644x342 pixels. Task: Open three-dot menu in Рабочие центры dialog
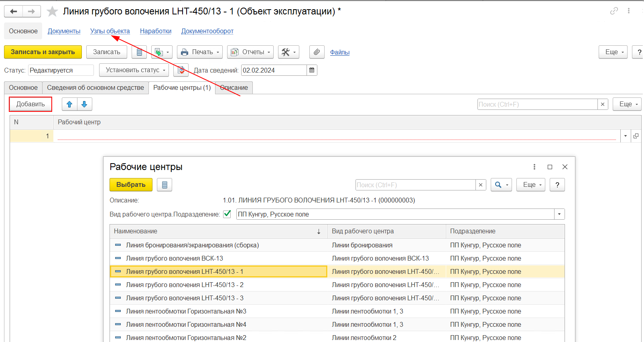coord(534,167)
